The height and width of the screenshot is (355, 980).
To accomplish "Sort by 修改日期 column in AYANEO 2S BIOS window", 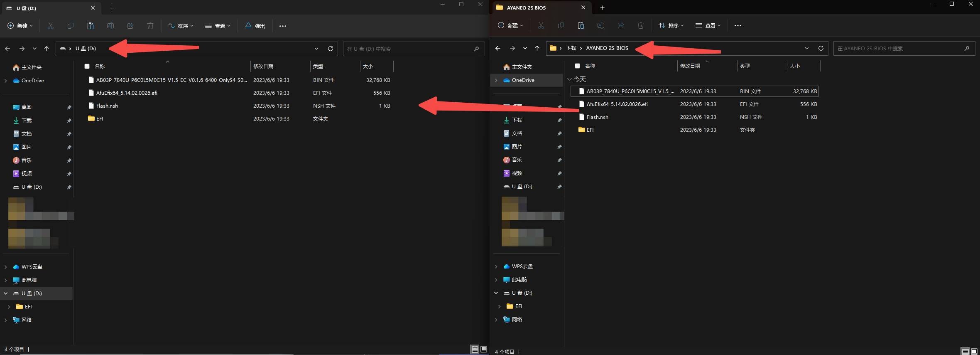I will (x=690, y=66).
